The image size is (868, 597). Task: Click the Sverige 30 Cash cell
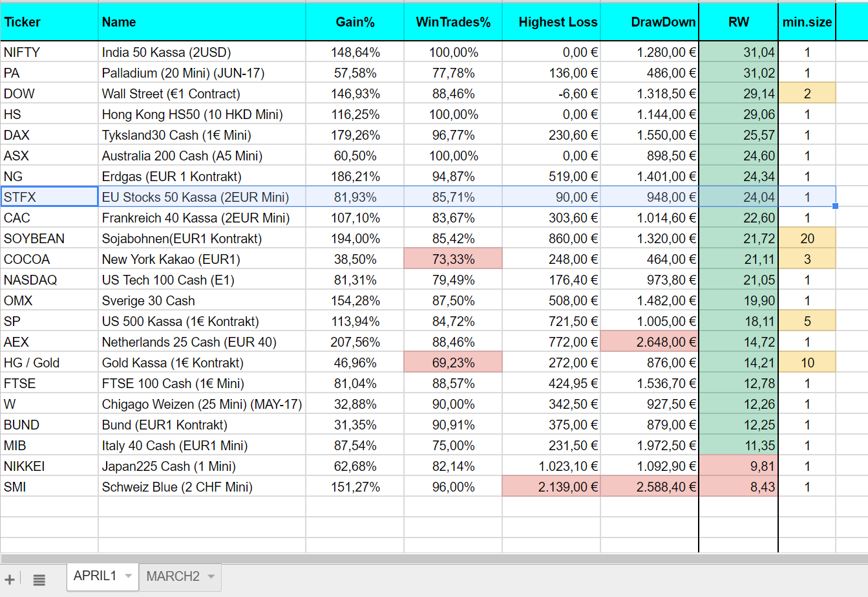pyautogui.click(x=202, y=301)
